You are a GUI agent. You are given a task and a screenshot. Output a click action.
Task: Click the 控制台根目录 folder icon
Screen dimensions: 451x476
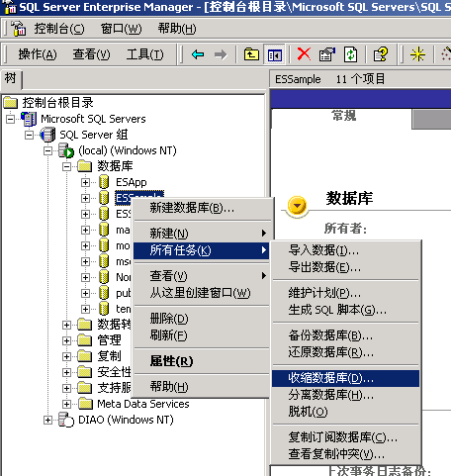(x=11, y=103)
